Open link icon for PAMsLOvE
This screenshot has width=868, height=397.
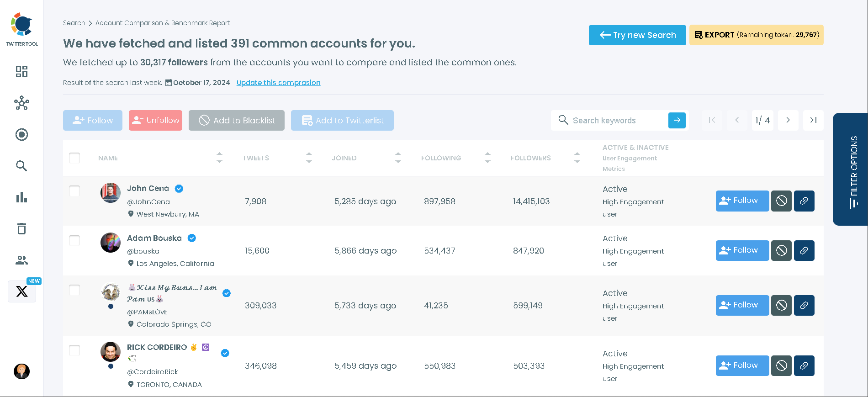pos(804,305)
